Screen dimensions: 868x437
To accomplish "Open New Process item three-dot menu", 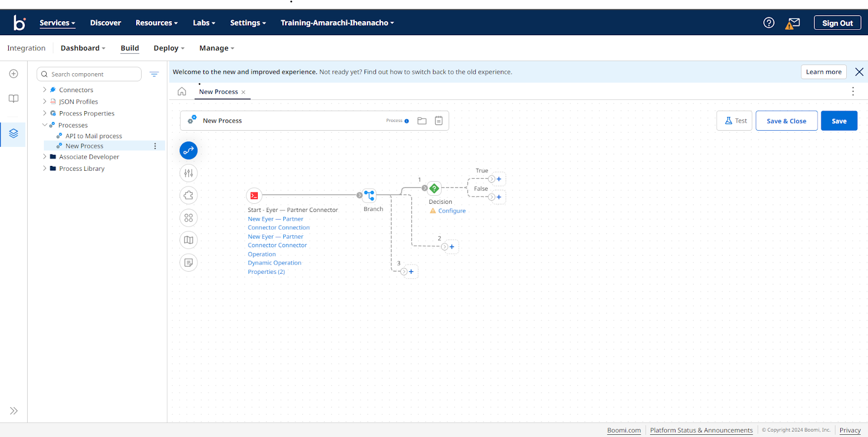I will [155, 146].
